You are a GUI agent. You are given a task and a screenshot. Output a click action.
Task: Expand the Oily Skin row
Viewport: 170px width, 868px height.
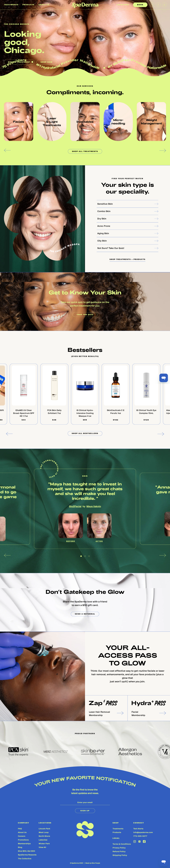click(128, 241)
